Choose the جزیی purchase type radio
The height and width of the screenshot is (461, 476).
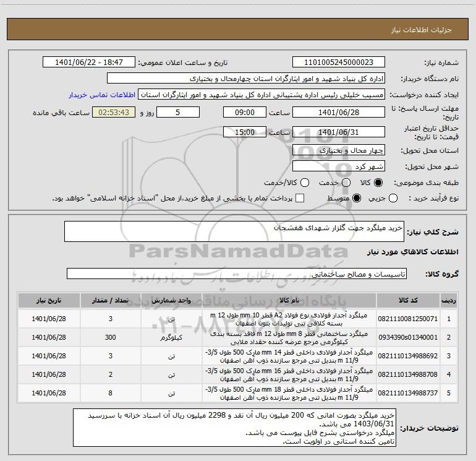[393, 198]
